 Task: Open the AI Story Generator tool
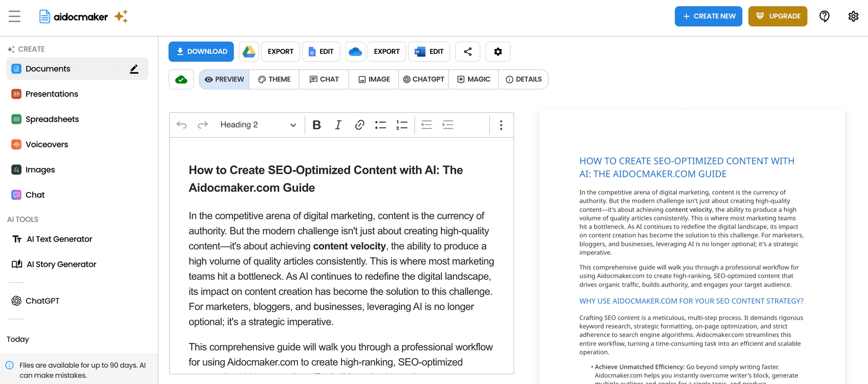pos(77,264)
